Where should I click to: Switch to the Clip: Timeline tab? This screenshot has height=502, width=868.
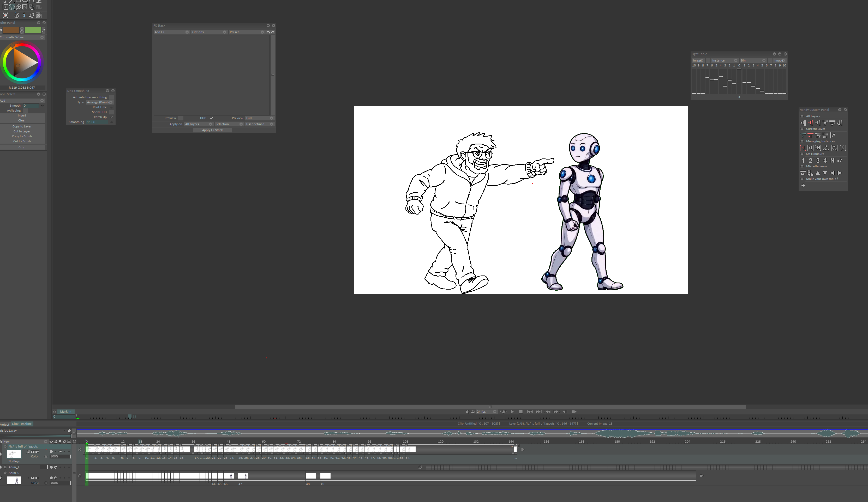(22, 424)
